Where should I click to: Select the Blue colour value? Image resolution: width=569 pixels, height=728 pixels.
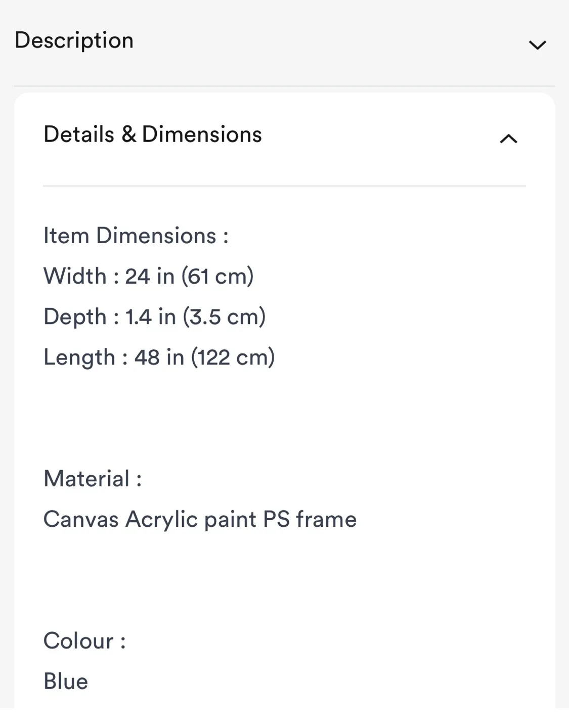[65, 681]
